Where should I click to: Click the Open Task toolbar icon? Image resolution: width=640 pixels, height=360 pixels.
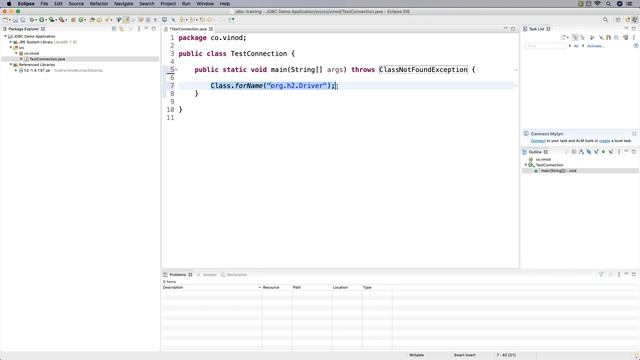pyautogui.click(x=99, y=20)
